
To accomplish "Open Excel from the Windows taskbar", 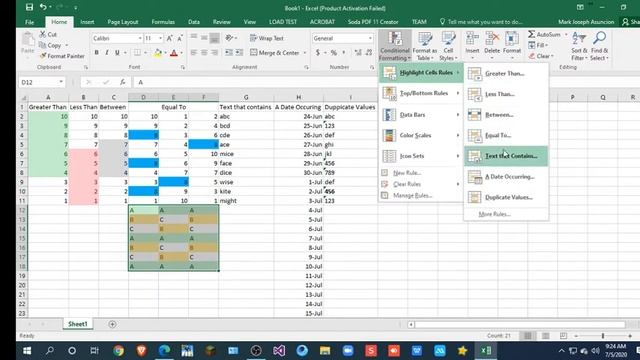I will 486,351.
